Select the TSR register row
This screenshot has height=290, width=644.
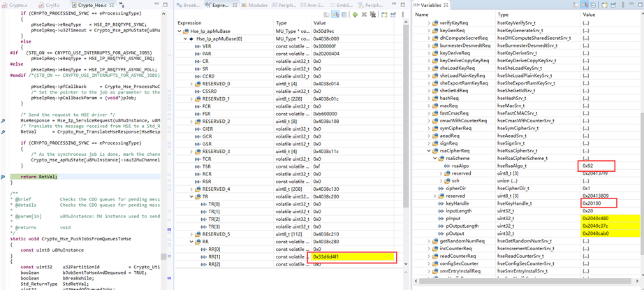click(x=289, y=166)
